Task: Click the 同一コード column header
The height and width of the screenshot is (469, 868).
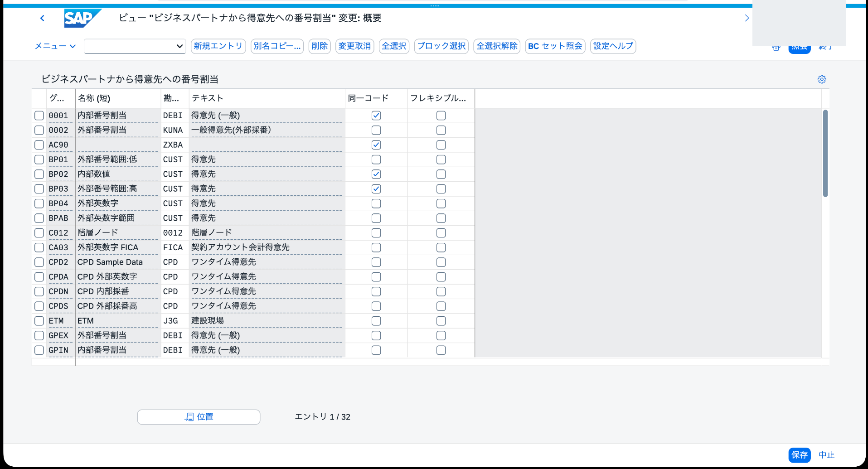Action: coord(376,98)
